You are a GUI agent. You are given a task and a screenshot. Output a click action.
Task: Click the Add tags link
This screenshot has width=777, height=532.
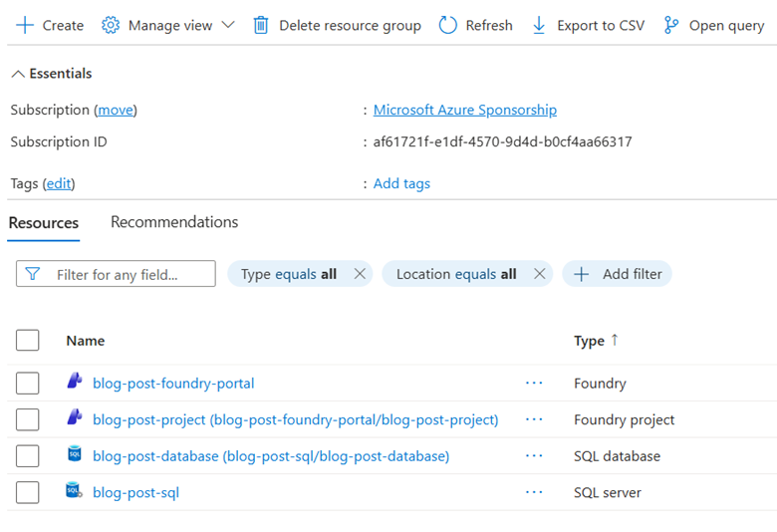[x=401, y=183]
